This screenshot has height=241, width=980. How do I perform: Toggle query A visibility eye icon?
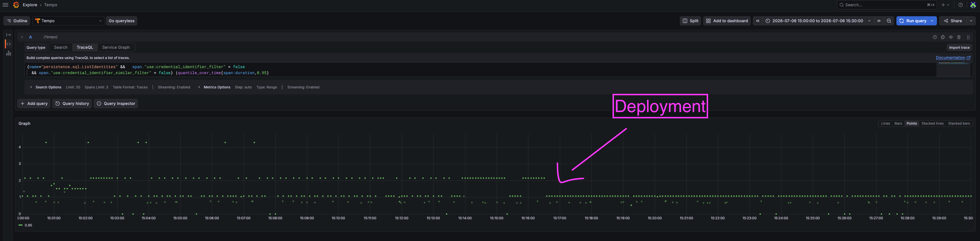[951, 37]
